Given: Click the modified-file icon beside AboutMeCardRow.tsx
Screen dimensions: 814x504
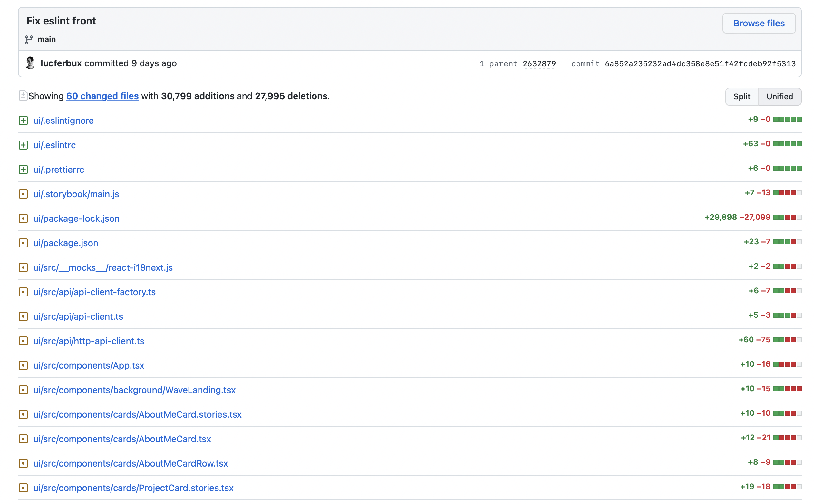Looking at the screenshot, I should tap(23, 463).
